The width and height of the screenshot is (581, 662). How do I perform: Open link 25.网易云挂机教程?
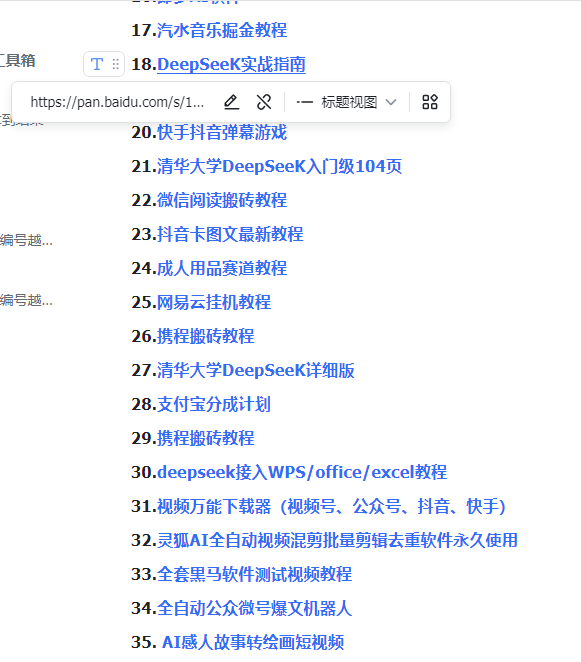(x=214, y=302)
